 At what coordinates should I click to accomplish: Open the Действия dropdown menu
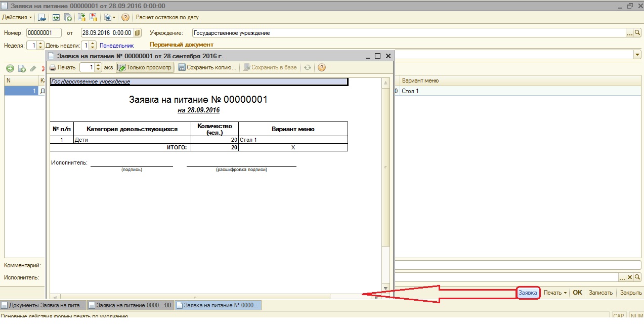pos(17,17)
